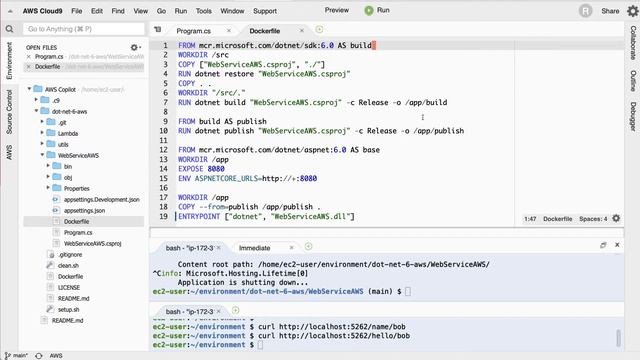The height and width of the screenshot is (360, 640).
Task: Collapse the WebServiceAWS folder
Action: coord(42,155)
